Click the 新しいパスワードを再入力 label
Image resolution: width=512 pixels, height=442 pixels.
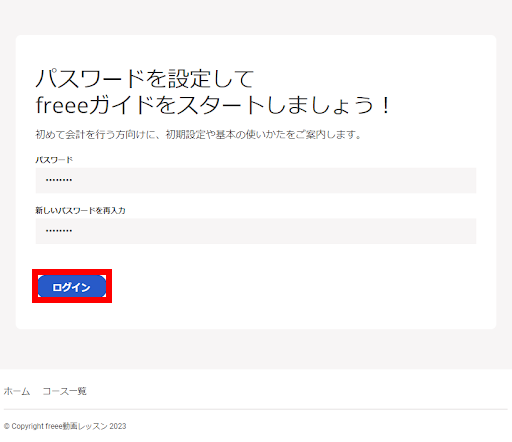80,210
